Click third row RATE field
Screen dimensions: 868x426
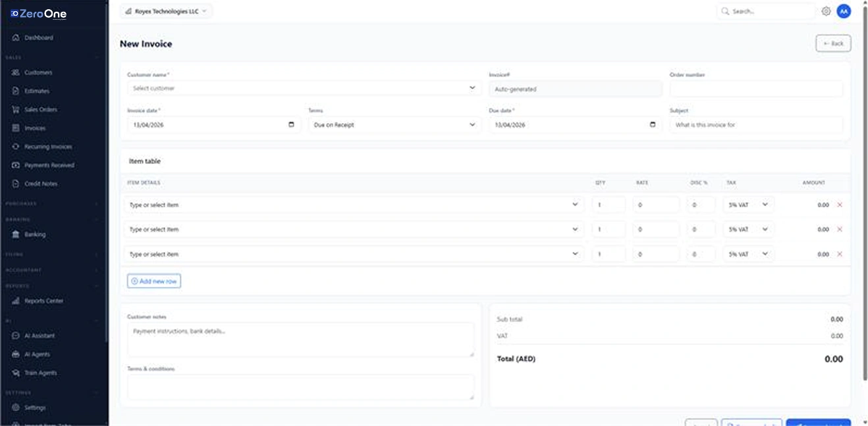tap(656, 254)
